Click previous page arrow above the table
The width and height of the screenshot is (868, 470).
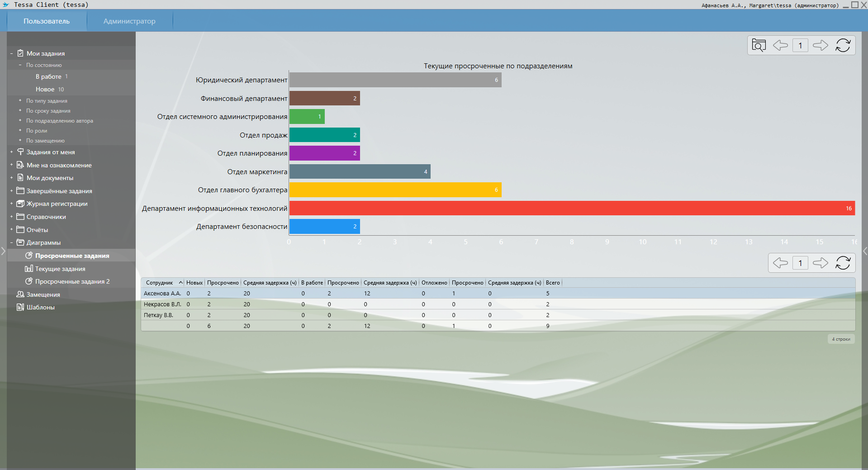click(780, 263)
